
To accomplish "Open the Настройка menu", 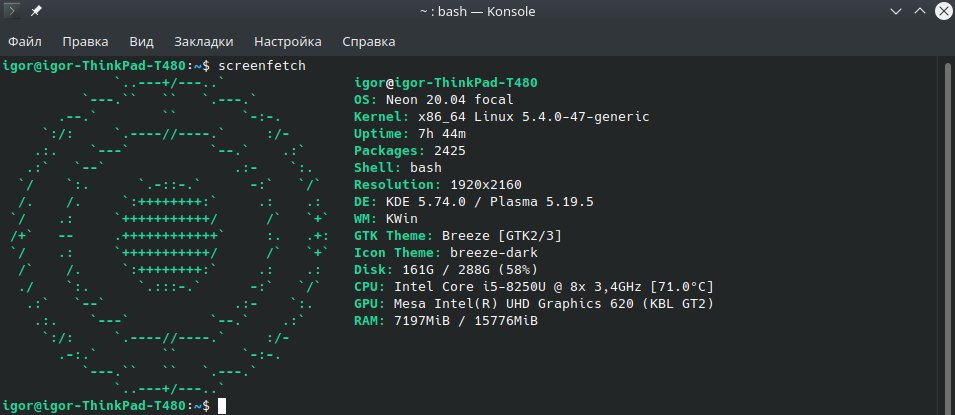I will click(287, 41).
